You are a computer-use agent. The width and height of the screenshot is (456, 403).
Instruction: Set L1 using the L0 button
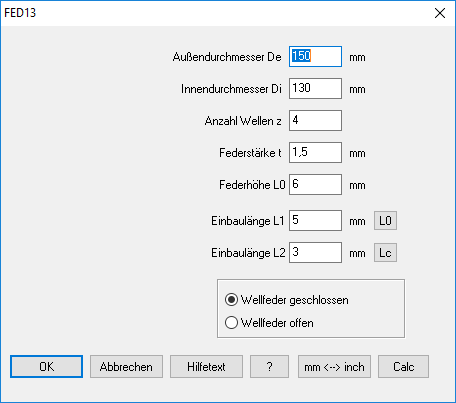pos(385,221)
